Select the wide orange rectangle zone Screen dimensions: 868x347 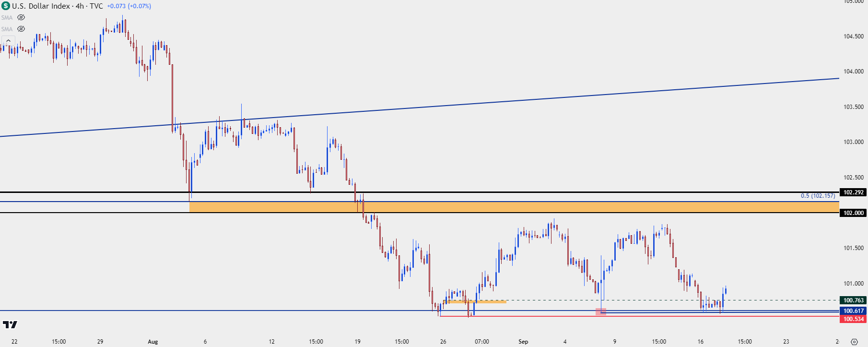point(514,207)
